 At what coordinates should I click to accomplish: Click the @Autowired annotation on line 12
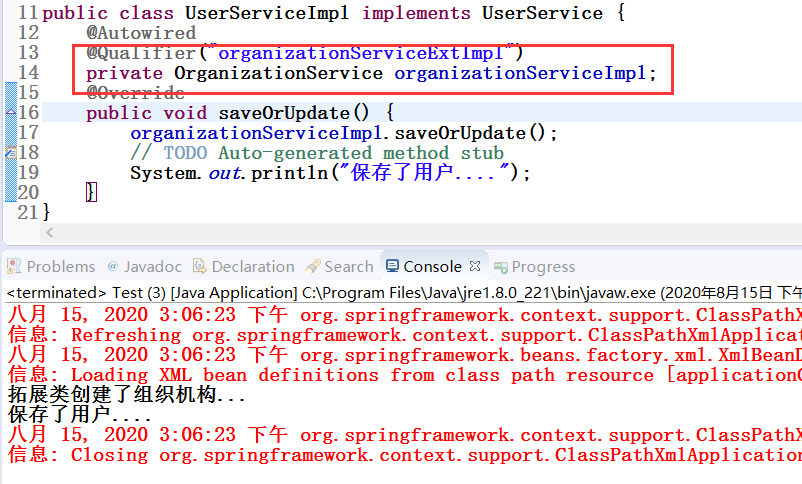coord(141,33)
